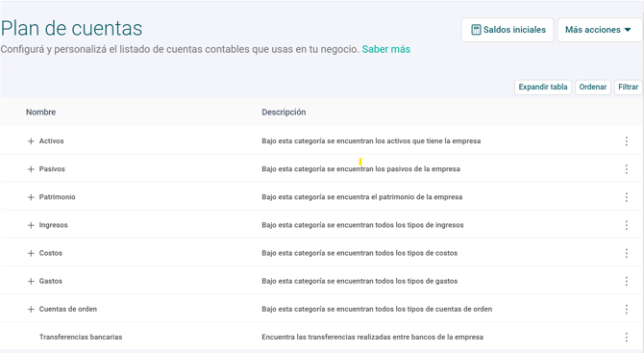Viewport: 644px width, 353px height.
Task: Select the Pasivos account name
Action: (x=52, y=169)
